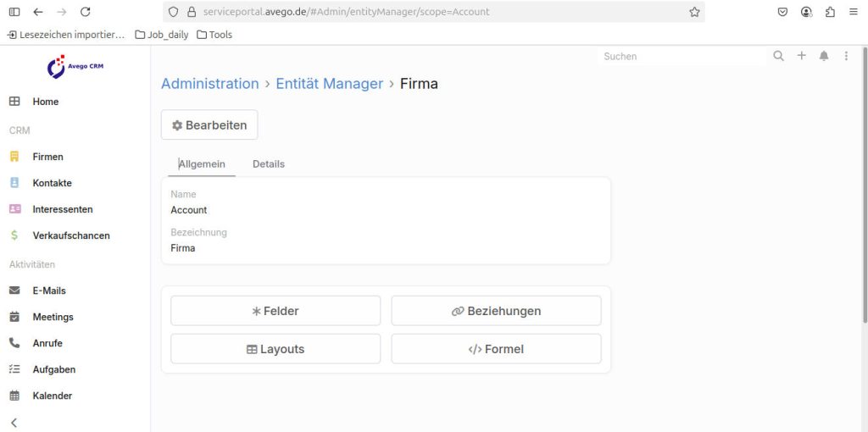Image resolution: width=868 pixels, height=432 pixels.
Task: Go to Interessenten in the sidebar
Action: [62, 209]
